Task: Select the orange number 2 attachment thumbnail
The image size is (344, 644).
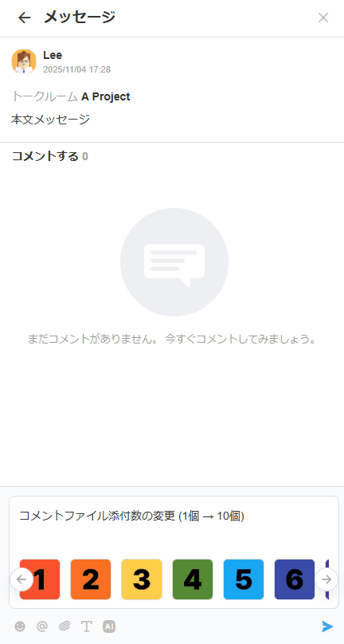Action: point(91,579)
